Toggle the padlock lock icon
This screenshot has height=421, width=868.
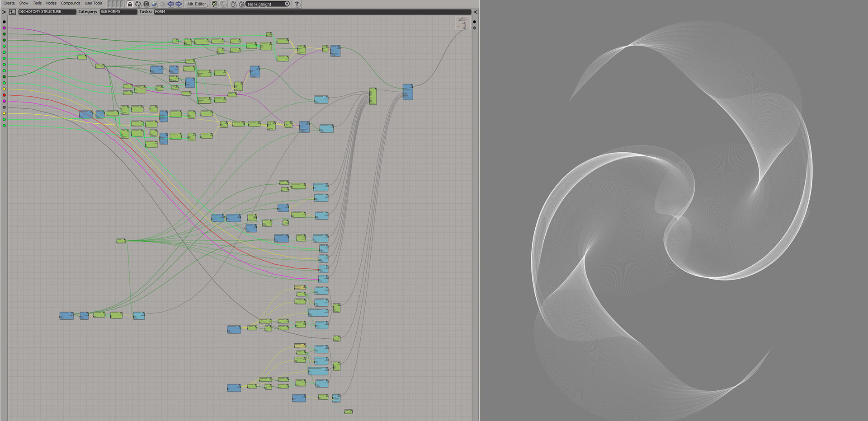130,4
